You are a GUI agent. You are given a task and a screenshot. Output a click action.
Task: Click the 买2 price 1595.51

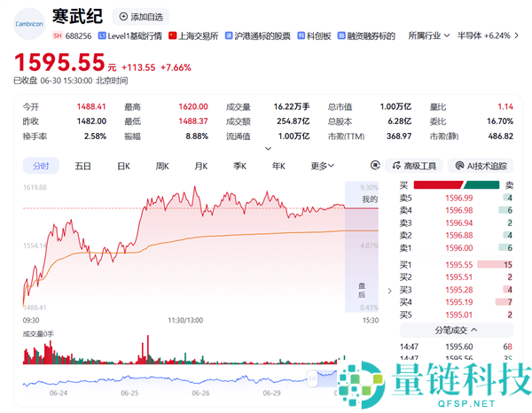pos(459,277)
